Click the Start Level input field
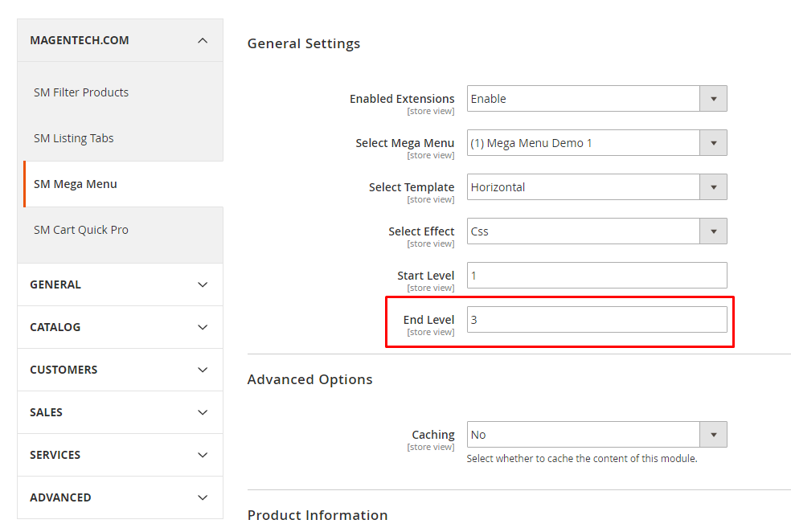 (x=596, y=276)
